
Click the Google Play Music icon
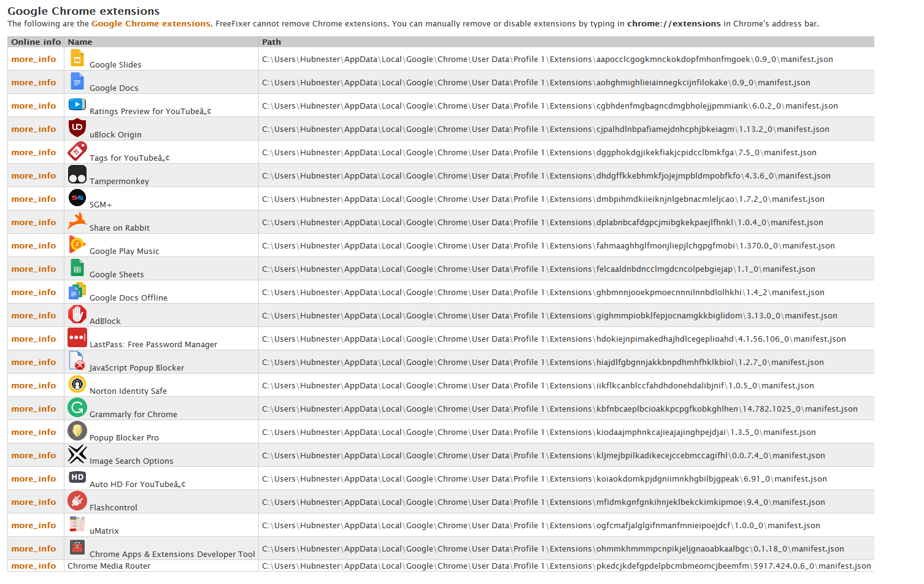pyautogui.click(x=77, y=244)
